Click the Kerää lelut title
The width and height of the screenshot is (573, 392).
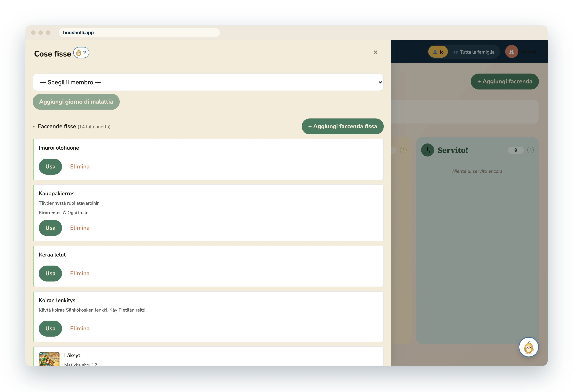52,255
